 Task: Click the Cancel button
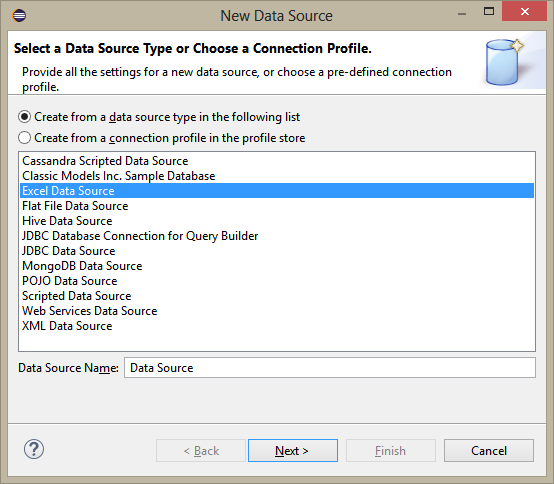click(x=489, y=451)
